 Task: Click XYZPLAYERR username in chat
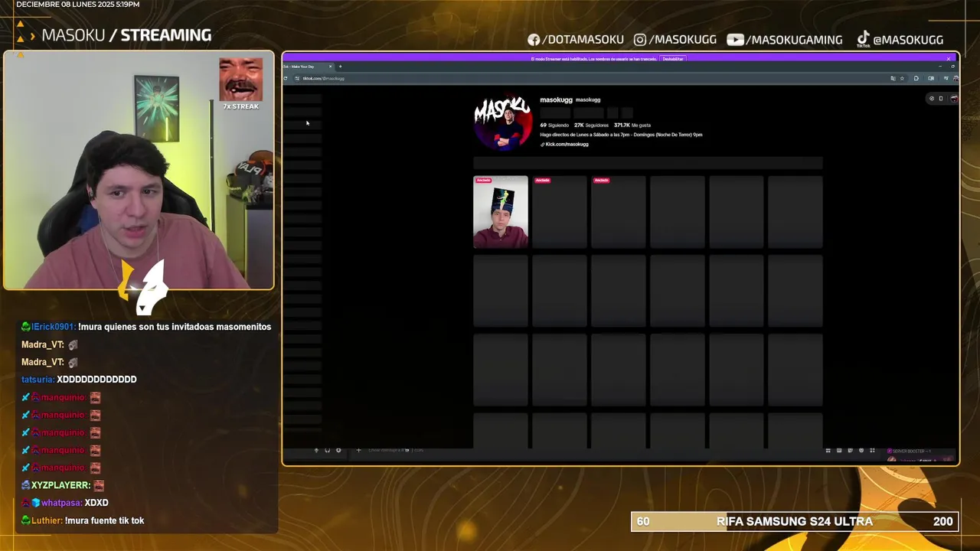tap(60, 485)
